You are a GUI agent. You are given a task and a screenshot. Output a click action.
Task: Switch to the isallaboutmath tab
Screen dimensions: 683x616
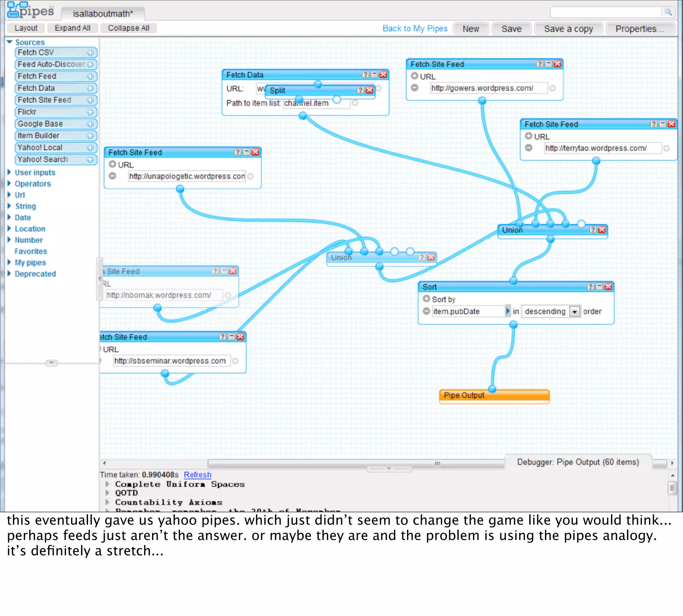click(103, 14)
